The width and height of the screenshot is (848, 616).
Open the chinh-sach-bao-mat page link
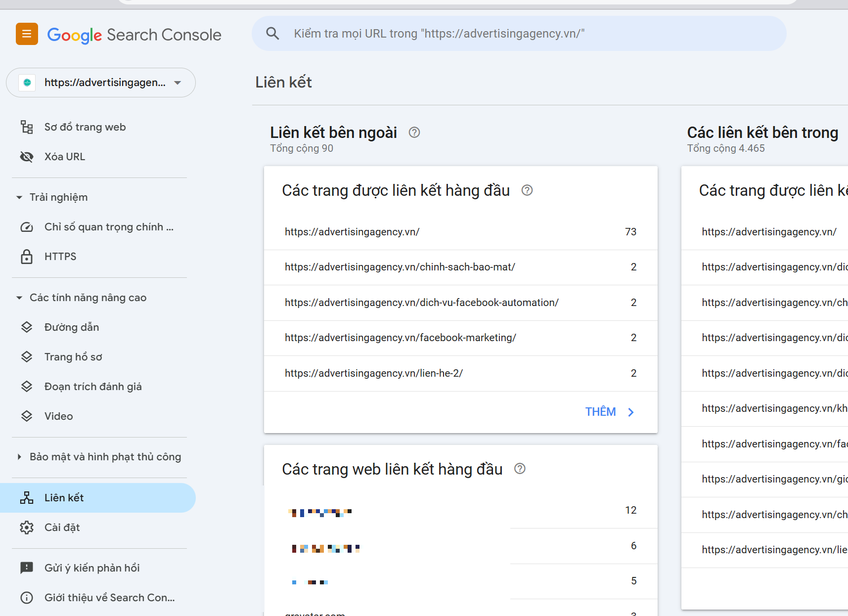(x=400, y=266)
